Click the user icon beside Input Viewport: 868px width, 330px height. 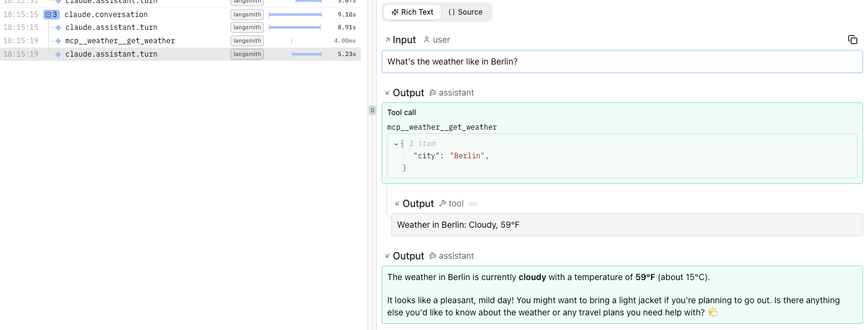tap(427, 40)
